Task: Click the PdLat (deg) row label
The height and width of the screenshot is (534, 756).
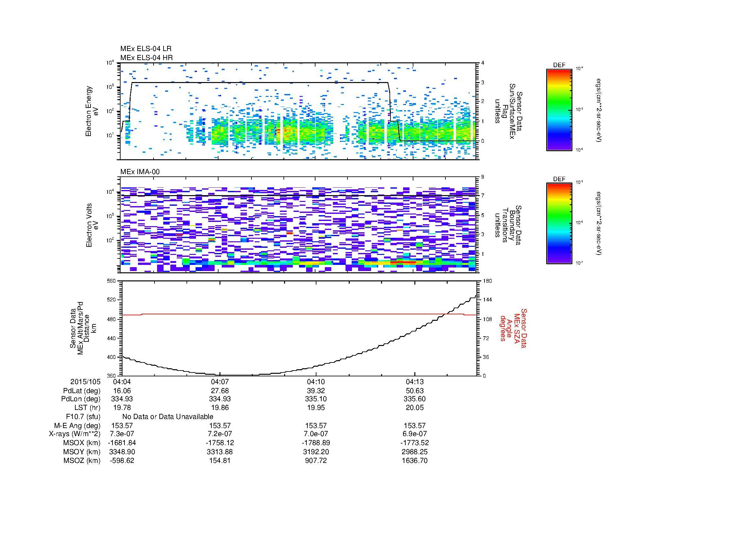Action: (x=82, y=391)
